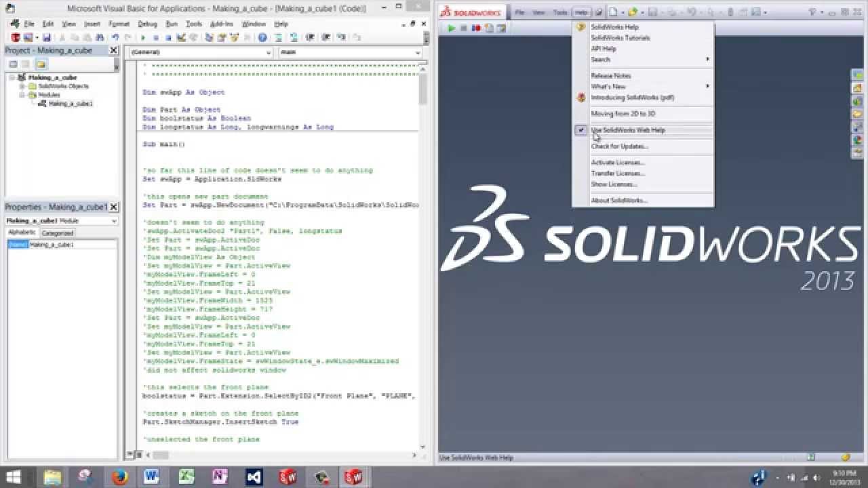Viewport: 868px width, 488px height.
Task: Click View SolidWorks icon in VBA toolbar
Action: 14,37
